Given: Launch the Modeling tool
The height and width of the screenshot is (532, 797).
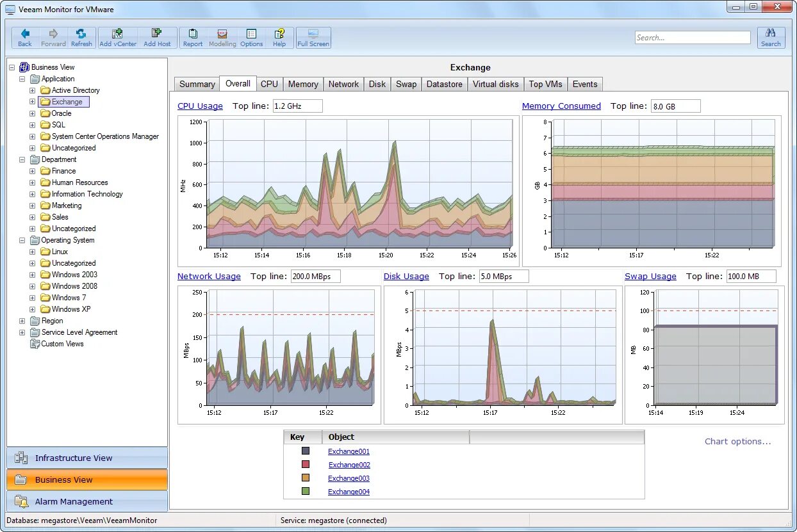Looking at the screenshot, I should [222, 35].
